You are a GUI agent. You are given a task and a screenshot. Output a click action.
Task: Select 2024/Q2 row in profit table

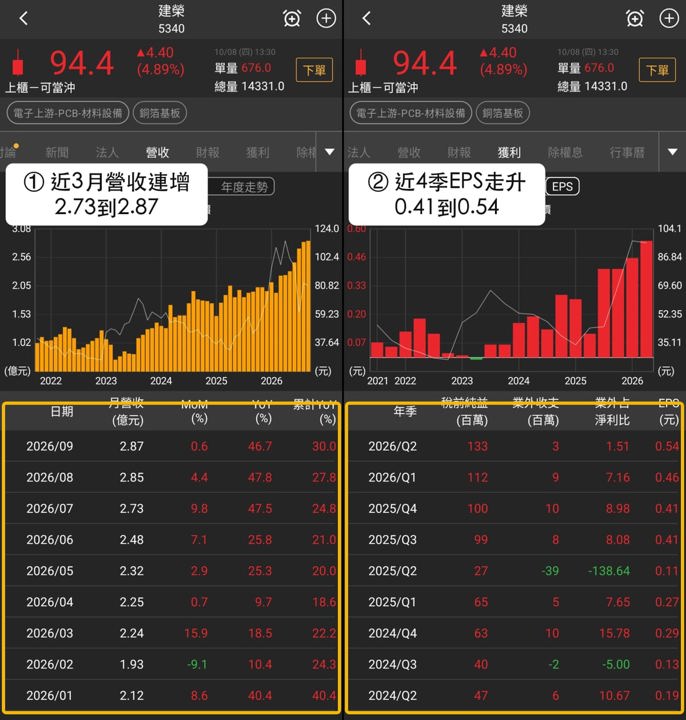point(515,696)
